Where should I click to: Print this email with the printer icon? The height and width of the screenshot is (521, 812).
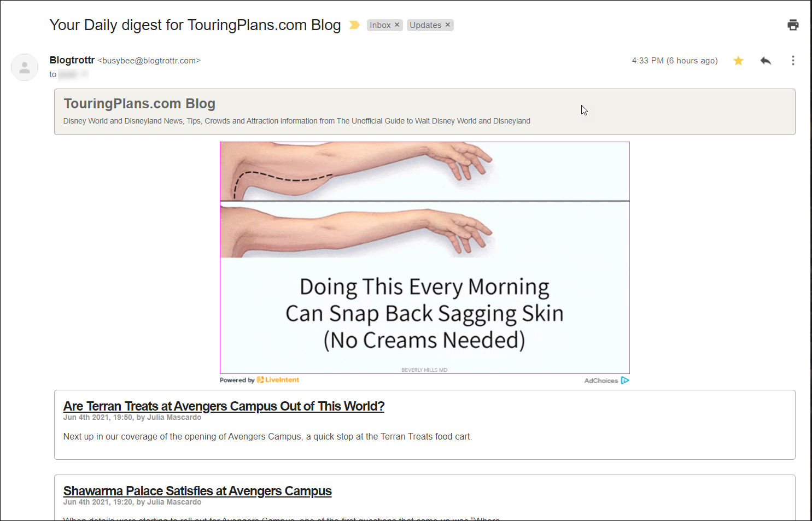click(x=793, y=25)
